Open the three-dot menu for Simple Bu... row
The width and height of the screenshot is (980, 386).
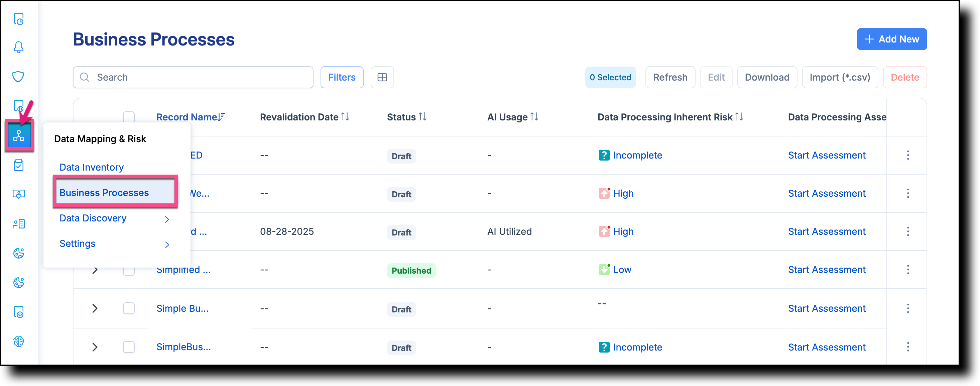pos(908,308)
